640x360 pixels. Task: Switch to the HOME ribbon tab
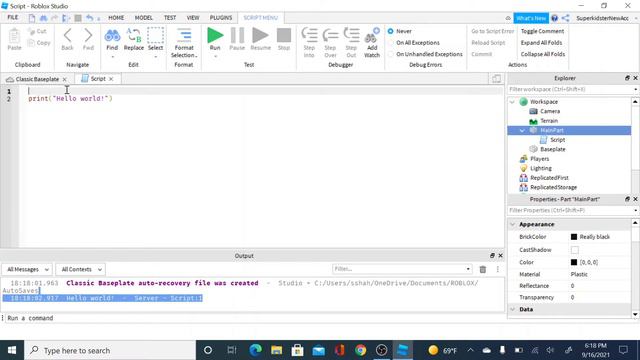coord(116,18)
